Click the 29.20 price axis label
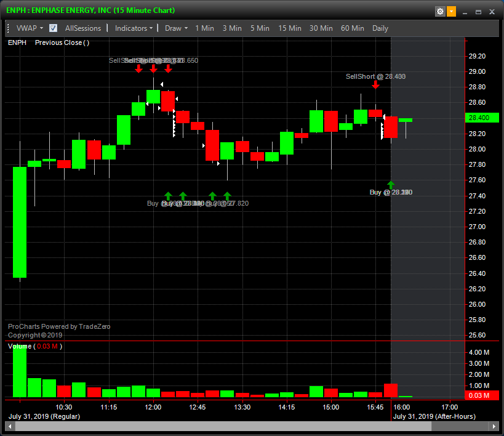The image size is (504, 436). pos(477,56)
